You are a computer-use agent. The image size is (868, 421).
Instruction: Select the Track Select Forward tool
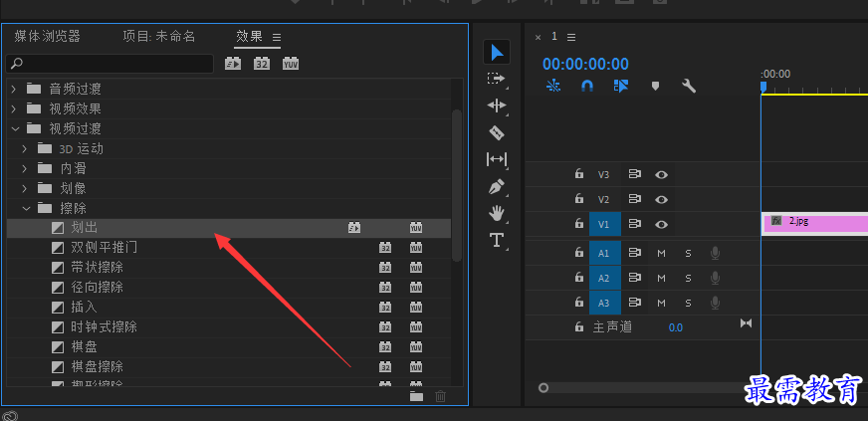(496, 79)
